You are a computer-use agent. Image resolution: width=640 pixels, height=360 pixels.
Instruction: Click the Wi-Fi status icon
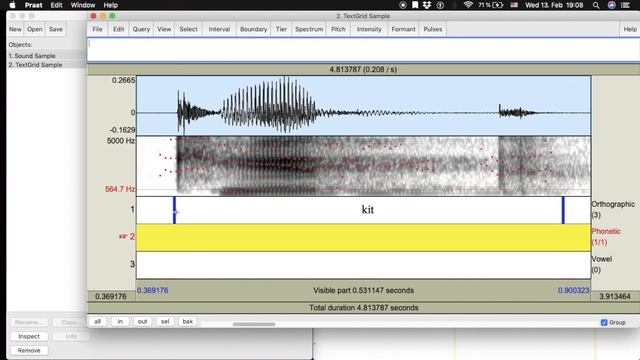click(x=468, y=5)
